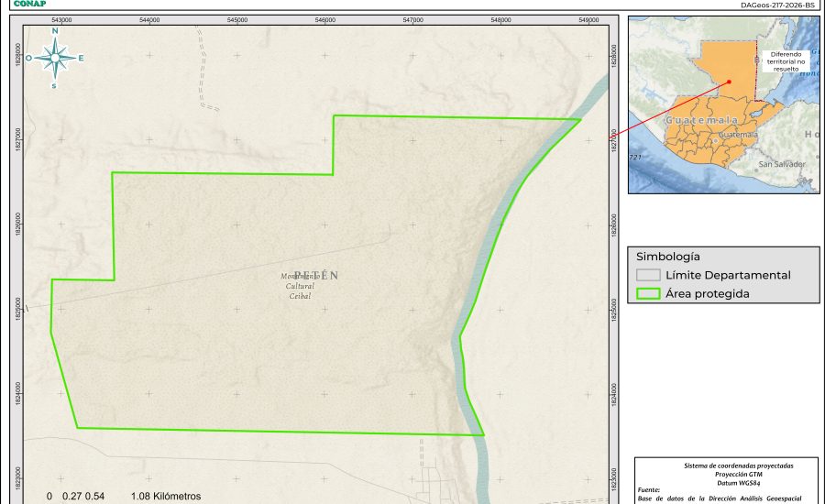The width and height of the screenshot is (825, 504).
Task: Click the Guatemala inset locator map
Action: (723, 104)
